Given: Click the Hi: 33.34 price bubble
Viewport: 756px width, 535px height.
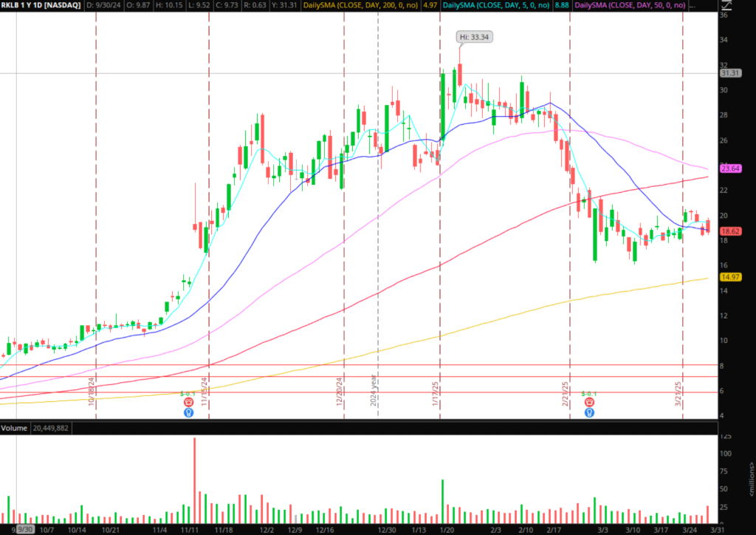Looking at the screenshot, I should click(475, 37).
